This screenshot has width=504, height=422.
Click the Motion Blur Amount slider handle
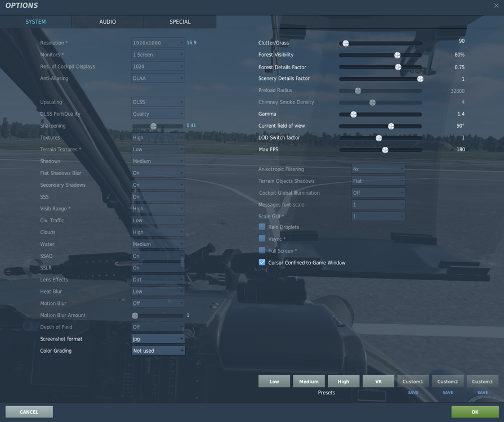click(x=135, y=316)
